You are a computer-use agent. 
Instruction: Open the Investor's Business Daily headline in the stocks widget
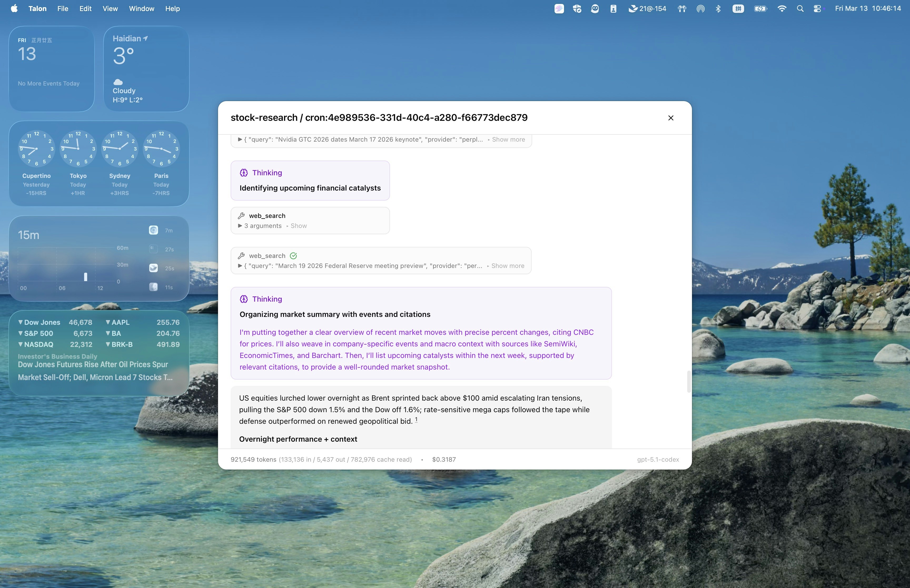[x=95, y=371]
